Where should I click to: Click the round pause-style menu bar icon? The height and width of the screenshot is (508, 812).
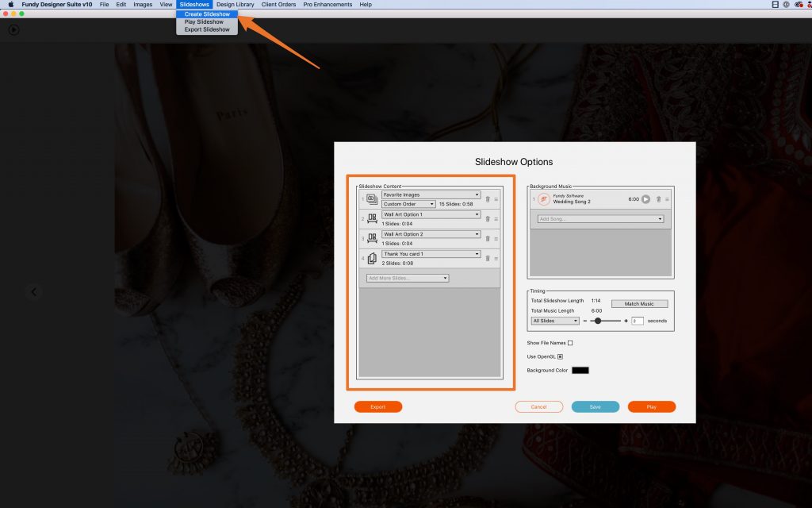(x=786, y=4)
